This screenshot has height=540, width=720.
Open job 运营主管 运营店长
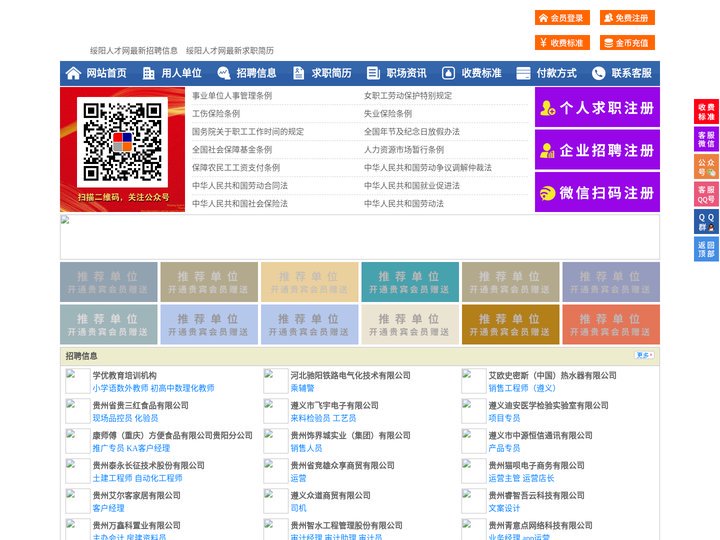point(521,478)
